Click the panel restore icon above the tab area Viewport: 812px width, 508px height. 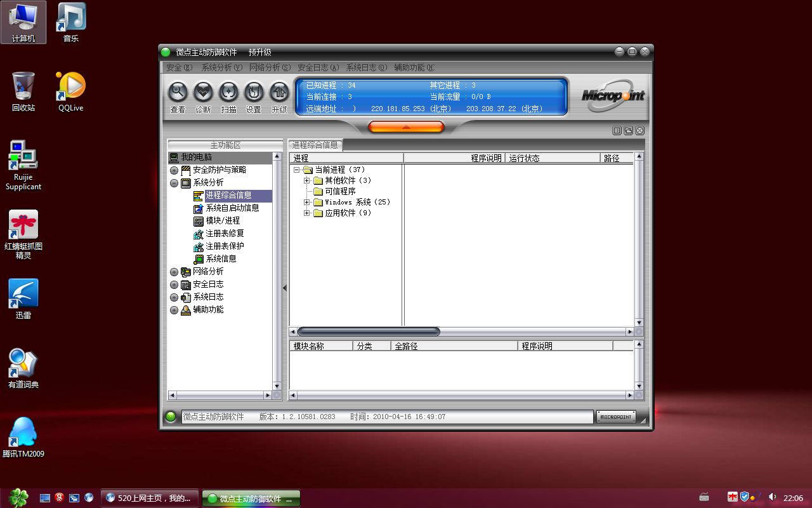tap(628, 131)
